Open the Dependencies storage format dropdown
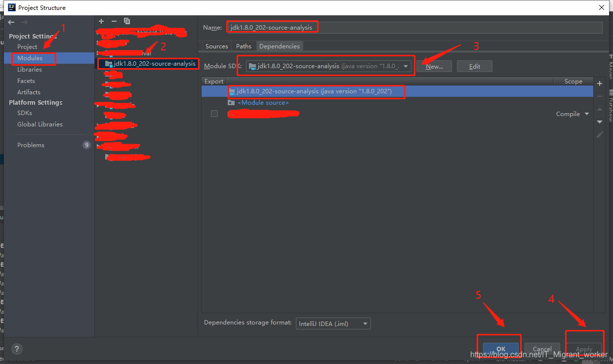613x364 pixels. pyautogui.click(x=333, y=324)
